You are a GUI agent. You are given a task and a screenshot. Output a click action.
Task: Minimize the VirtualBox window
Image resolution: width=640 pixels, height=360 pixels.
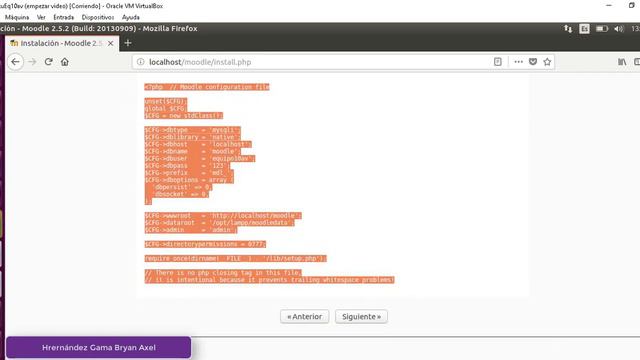tap(609, 6)
